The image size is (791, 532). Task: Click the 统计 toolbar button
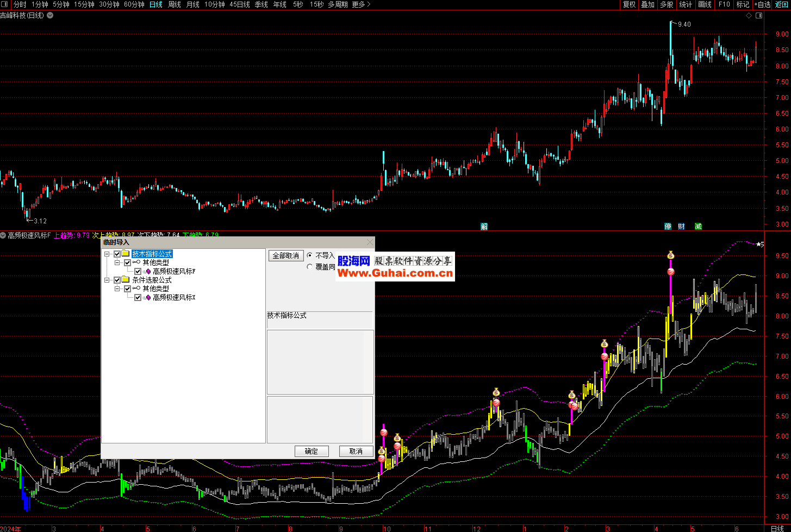pyautogui.click(x=686, y=4)
